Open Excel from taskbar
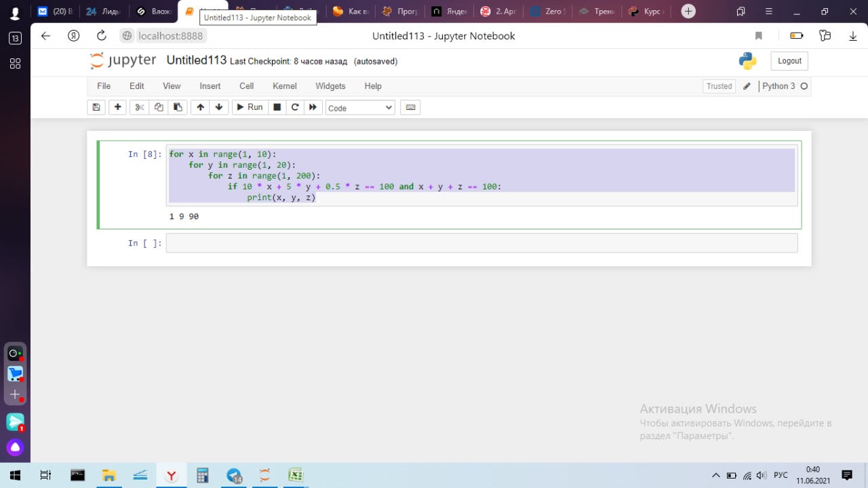 pyautogui.click(x=296, y=475)
